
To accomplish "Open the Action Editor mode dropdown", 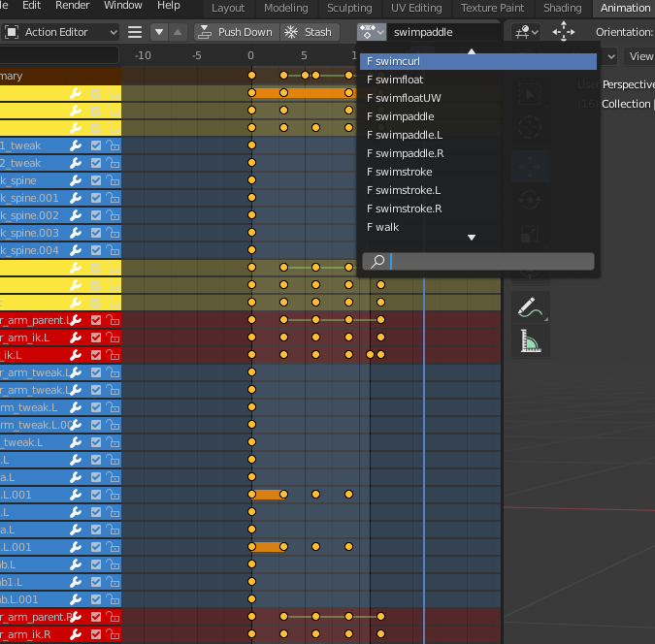I will click(x=60, y=32).
